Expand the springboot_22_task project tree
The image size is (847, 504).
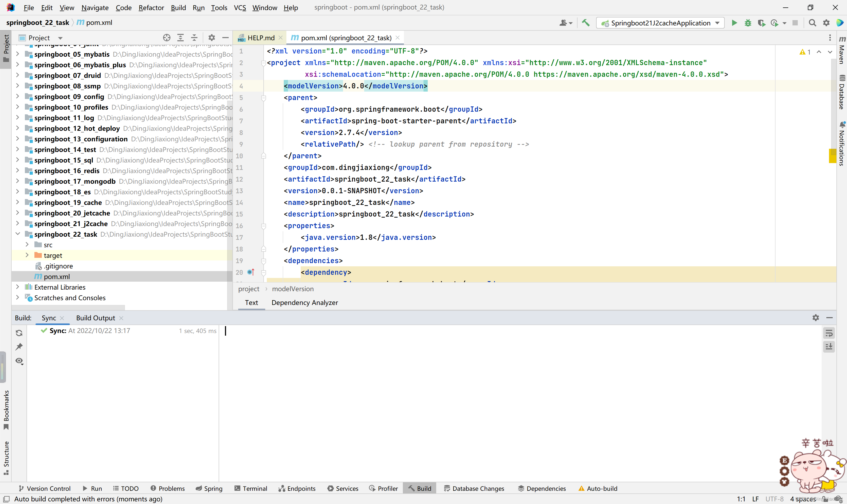[18, 234]
